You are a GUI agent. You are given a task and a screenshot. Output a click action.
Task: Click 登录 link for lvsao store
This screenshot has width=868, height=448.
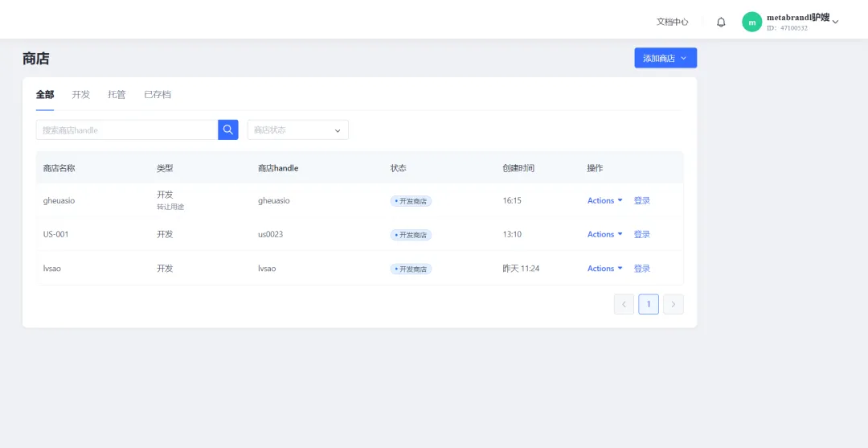coord(642,269)
